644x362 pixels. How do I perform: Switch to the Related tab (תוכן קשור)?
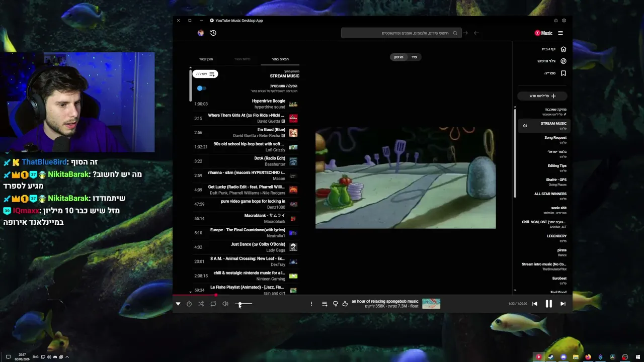(206, 59)
